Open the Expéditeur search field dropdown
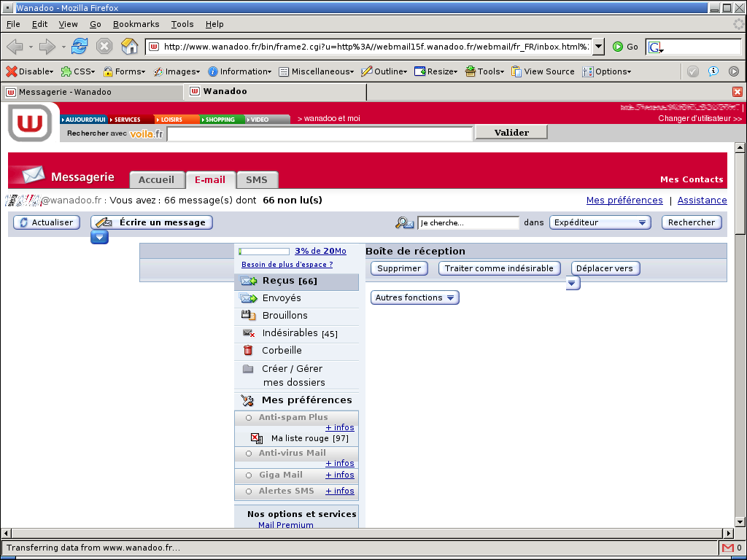 point(600,222)
